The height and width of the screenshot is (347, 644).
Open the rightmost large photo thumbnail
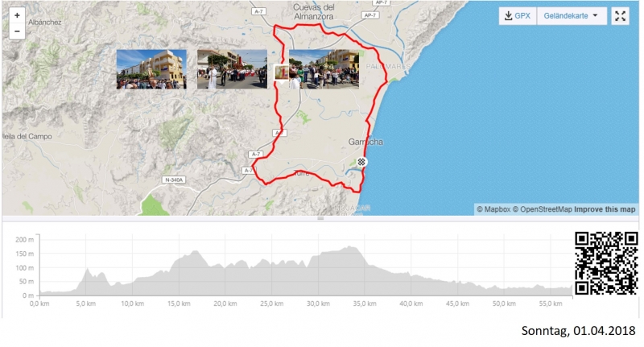324,68
